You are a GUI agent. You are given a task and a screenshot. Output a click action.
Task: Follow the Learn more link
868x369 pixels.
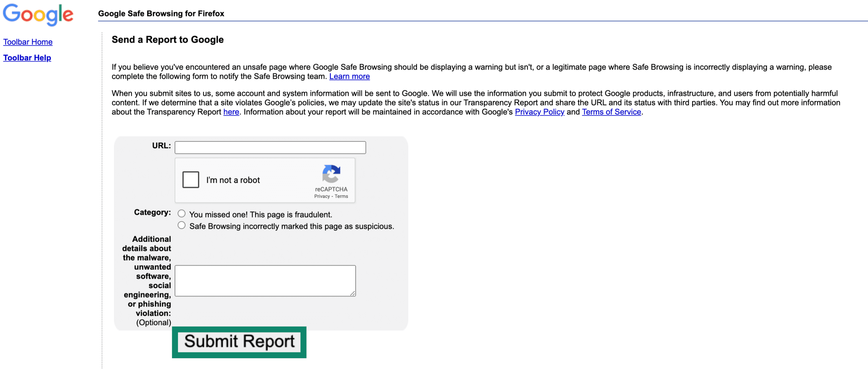click(349, 76)
